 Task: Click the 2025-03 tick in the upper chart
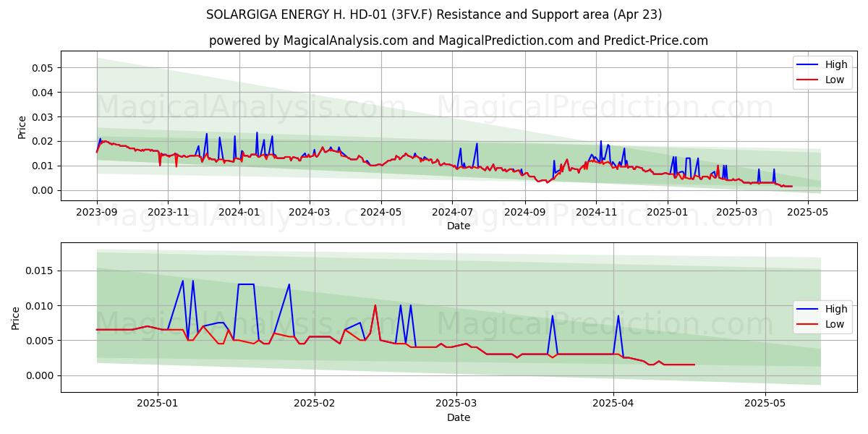(736, 213)
